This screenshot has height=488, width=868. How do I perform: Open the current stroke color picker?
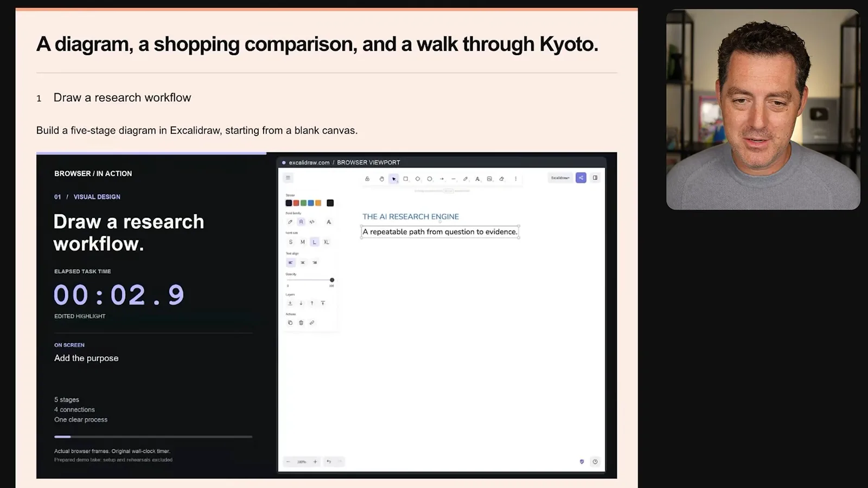tap(330, 203)
